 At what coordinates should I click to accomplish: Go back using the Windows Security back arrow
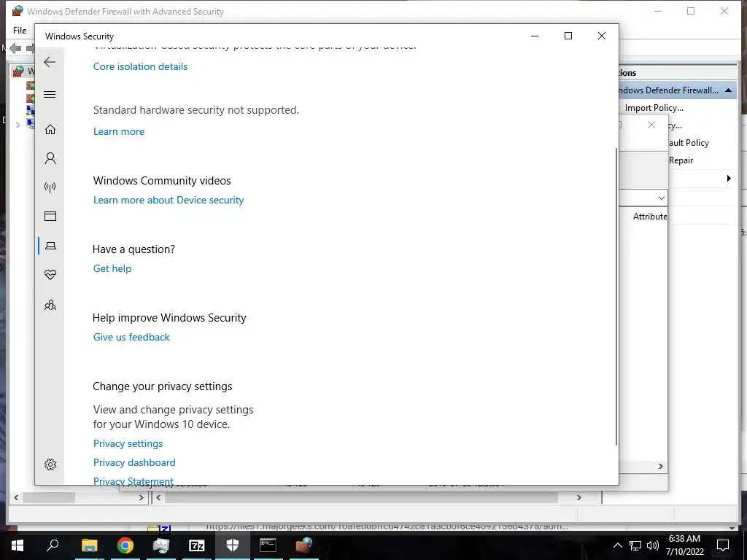click(x=50, y=62)
